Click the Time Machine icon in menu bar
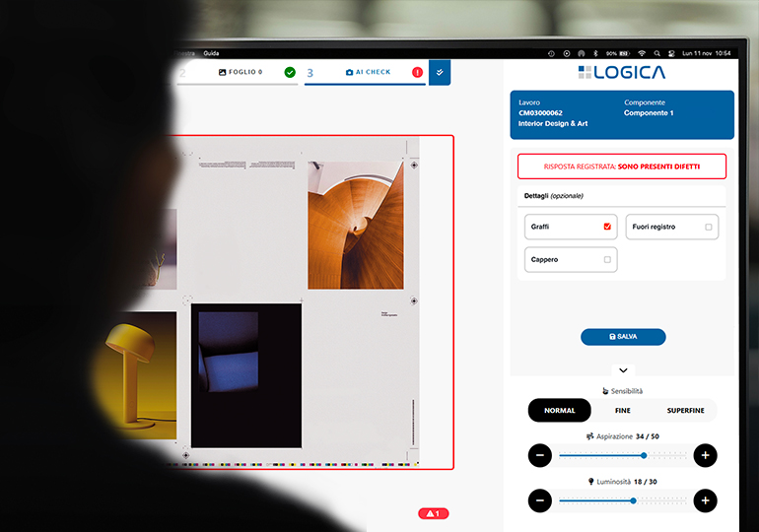 551,53
